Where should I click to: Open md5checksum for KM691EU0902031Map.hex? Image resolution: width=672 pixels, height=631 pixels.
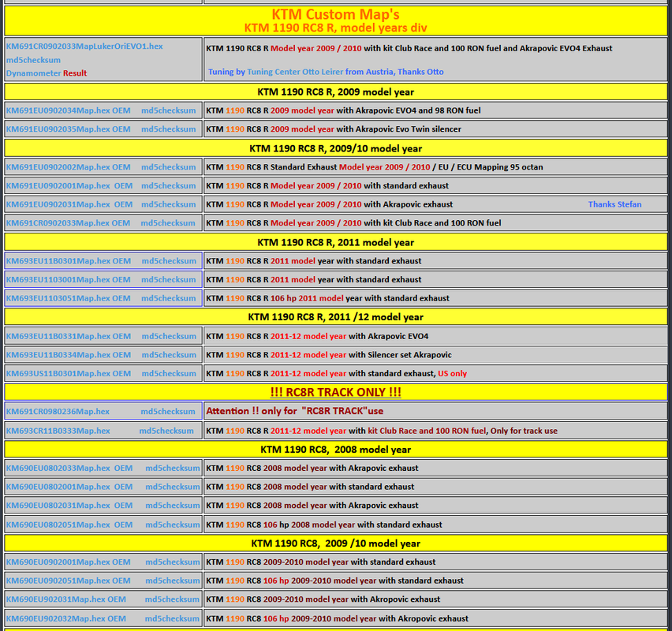169,204
